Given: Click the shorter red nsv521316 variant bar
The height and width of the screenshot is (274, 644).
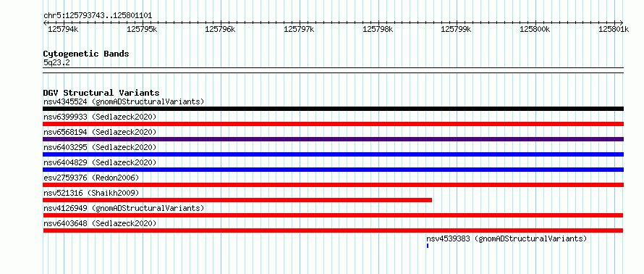Looking at the screenshot, I should coord(237,200).
